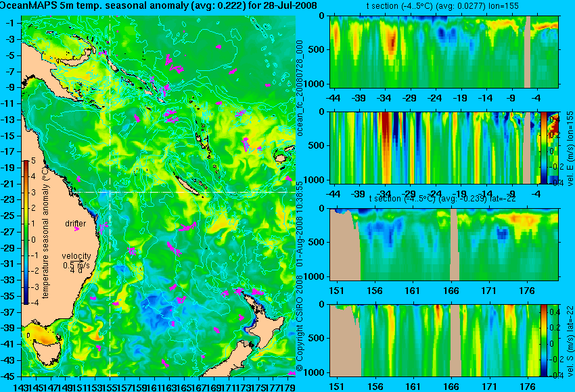Click latitude label '-23' on the main map axis
Viewport: 575px width, 392px height.
[x=9, y=200]
